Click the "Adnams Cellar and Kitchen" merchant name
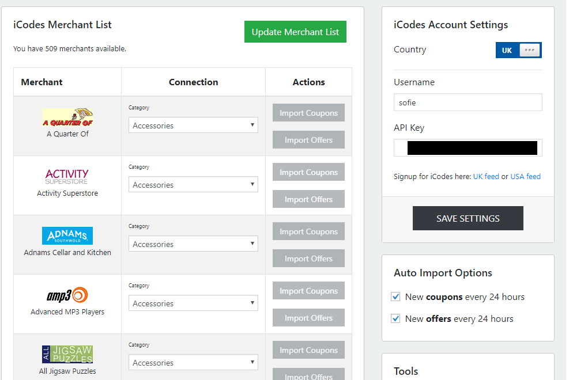 (67, 252)
